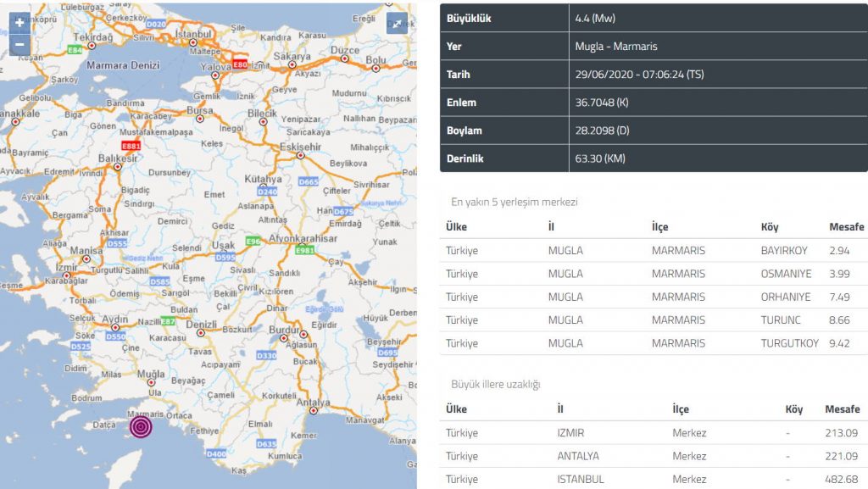Click the green E96 road sign

tap(253, 242)
